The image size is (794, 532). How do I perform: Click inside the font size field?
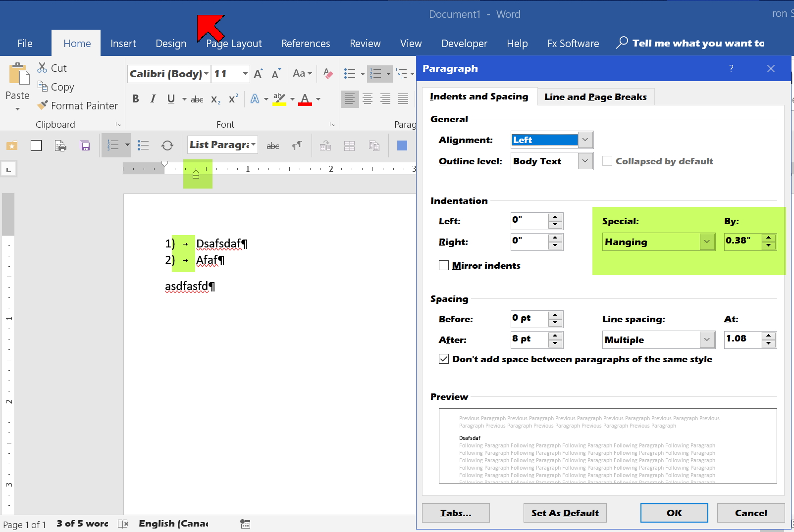[x=225, y=73]
